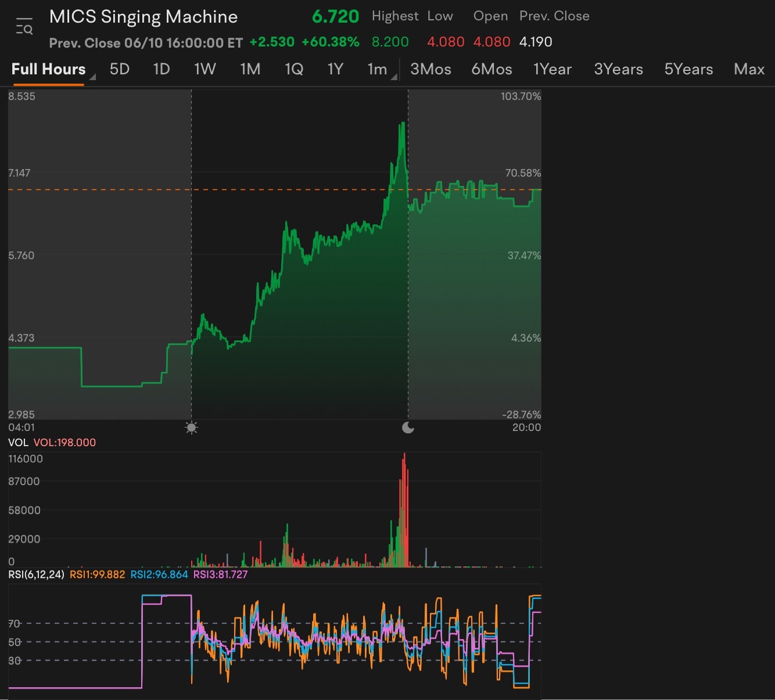
Task: Select the 1M interval tab
Action: coord(250,69)
